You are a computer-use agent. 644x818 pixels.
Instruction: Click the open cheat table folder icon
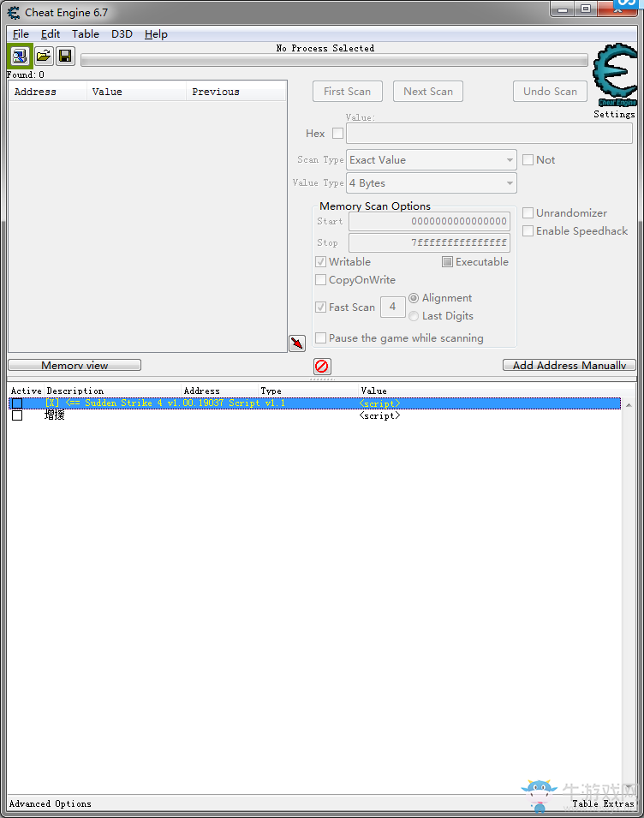point(44,56)
